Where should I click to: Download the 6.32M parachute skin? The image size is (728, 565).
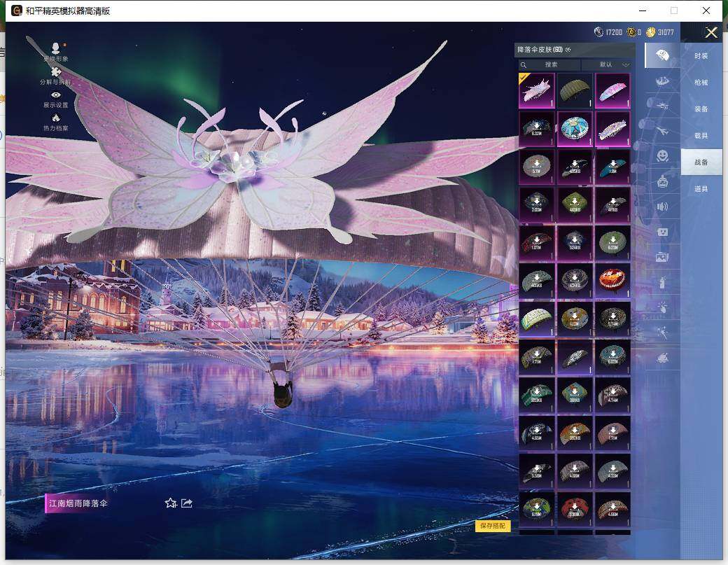[536, 129]
